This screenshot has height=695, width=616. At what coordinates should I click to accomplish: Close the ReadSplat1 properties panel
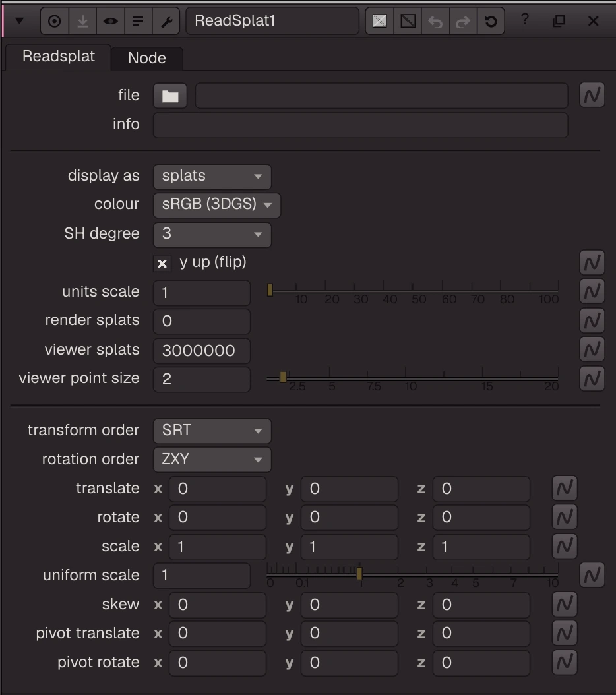tap(594, 21)
